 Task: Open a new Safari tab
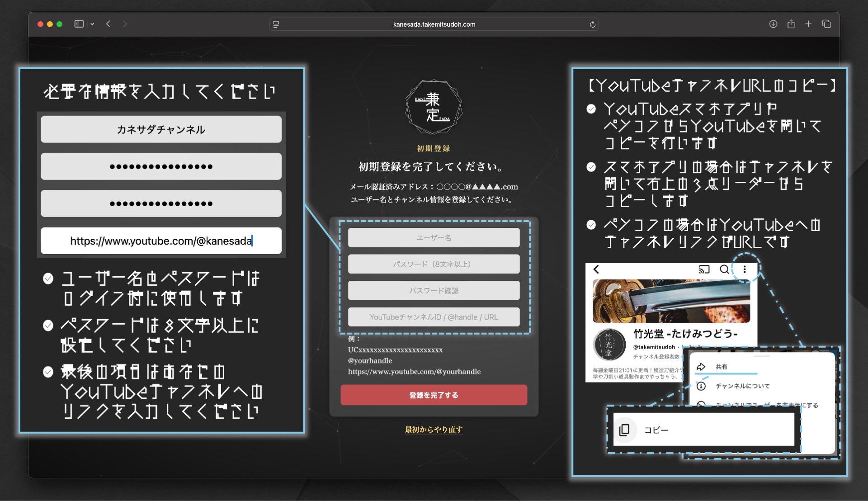point(808,24)
